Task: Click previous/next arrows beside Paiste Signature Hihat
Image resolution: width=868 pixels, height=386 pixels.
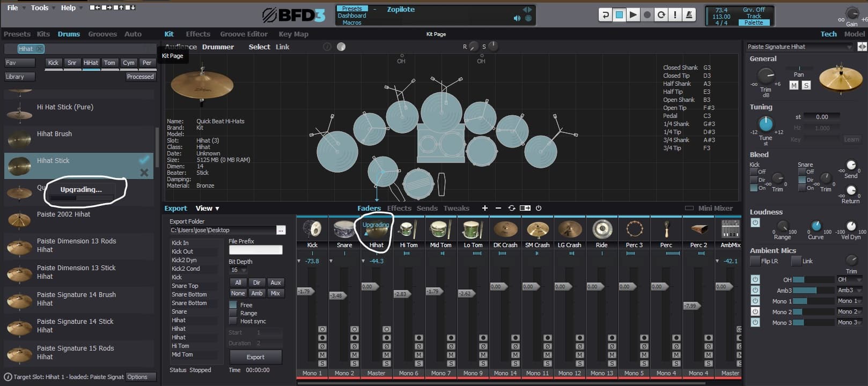Action: (x=862, y=47)
